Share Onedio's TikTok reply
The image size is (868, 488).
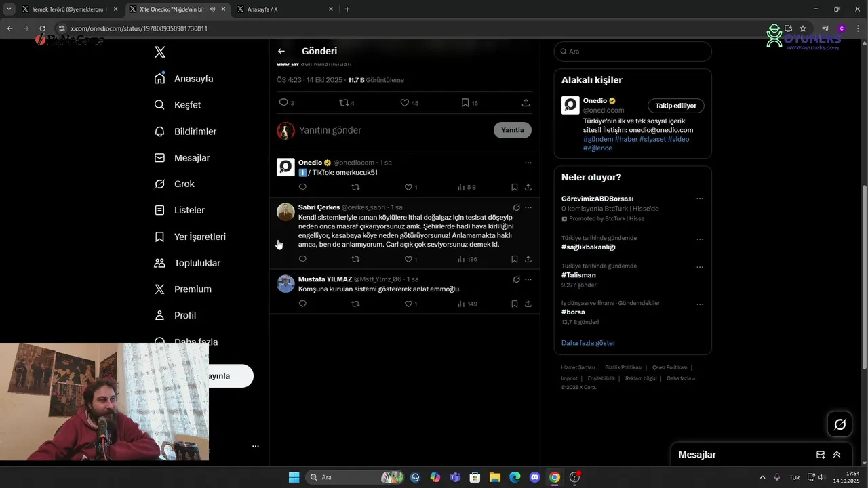pyautogui.click(x=528, y=187)
